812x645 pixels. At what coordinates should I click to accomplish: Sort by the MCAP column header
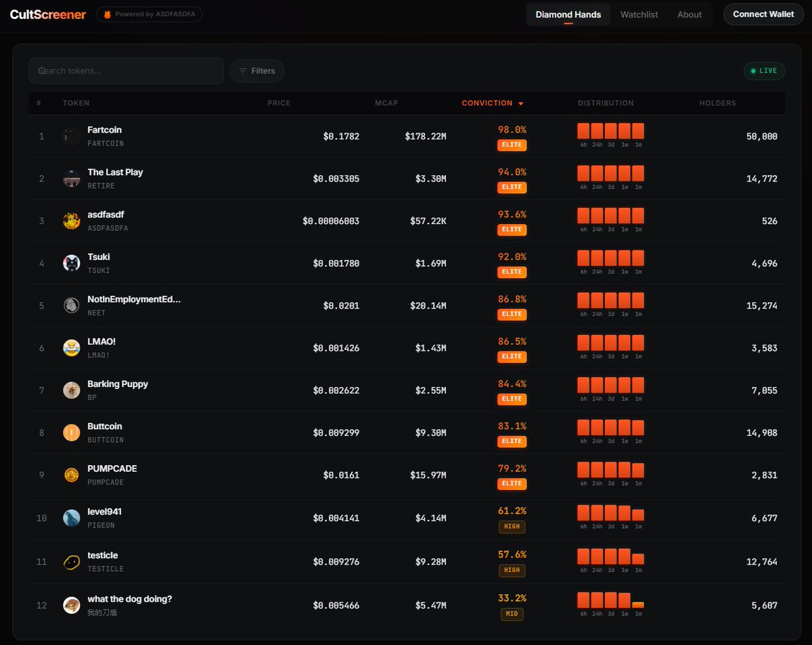pyautogui.click(x=386, y=103)
